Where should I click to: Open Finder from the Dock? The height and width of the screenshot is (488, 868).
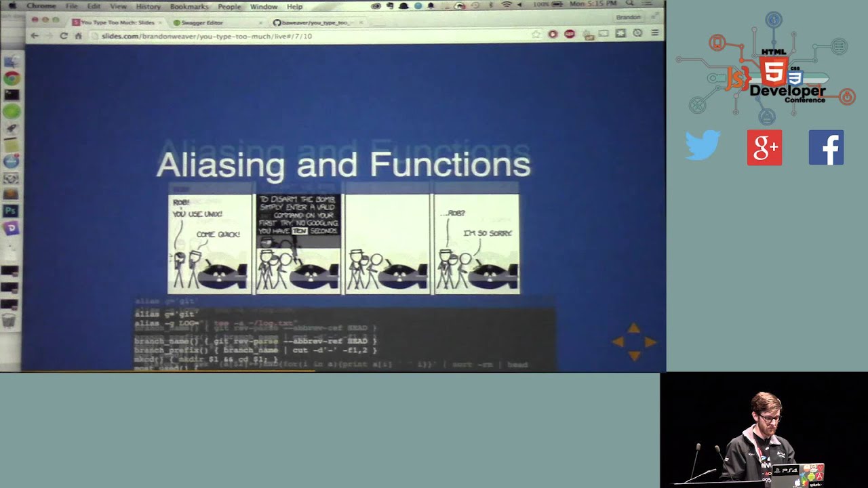click(x=12, y=62)
